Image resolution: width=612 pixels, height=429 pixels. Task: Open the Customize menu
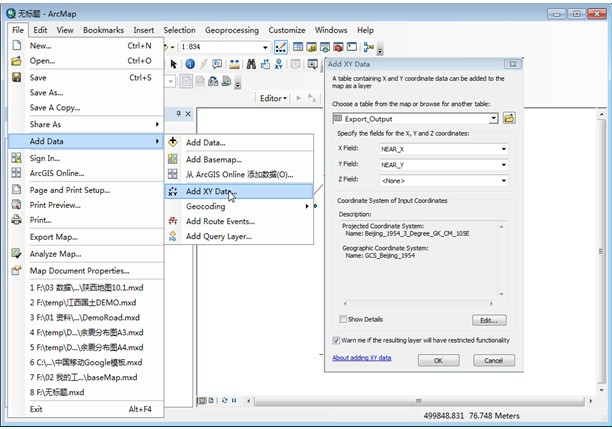[x=287, y=30]
